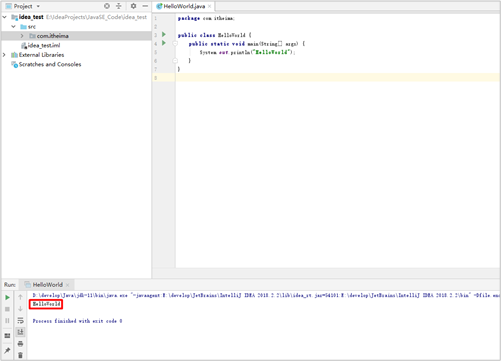Stop the process with the square Stop icon

click(7, 309)
